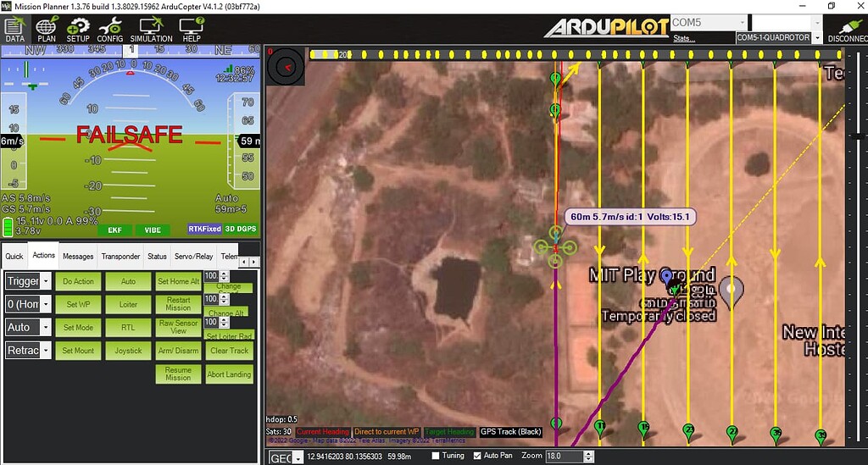Screen dimensions: 868x465
Task: Click the Arm/ Disarm button
Action: pos(178,352)
